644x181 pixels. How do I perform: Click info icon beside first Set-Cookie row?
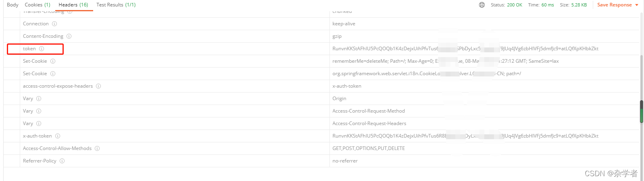53,61
